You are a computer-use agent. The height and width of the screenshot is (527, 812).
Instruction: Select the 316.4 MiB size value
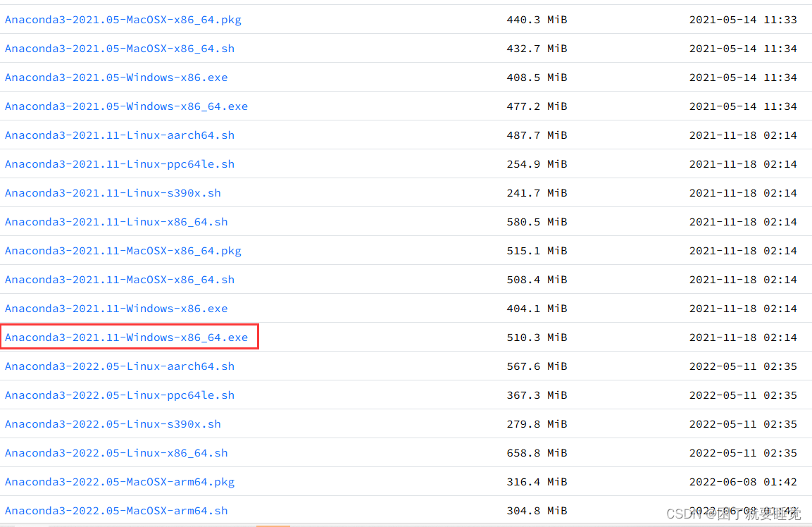tap(537, 482)
